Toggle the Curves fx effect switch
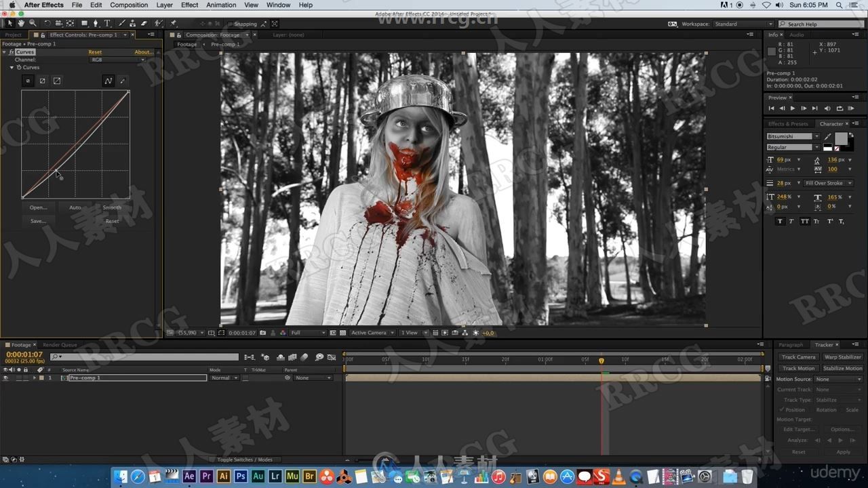This screenshot has width=868, height=488. click(x=12, y=52)
